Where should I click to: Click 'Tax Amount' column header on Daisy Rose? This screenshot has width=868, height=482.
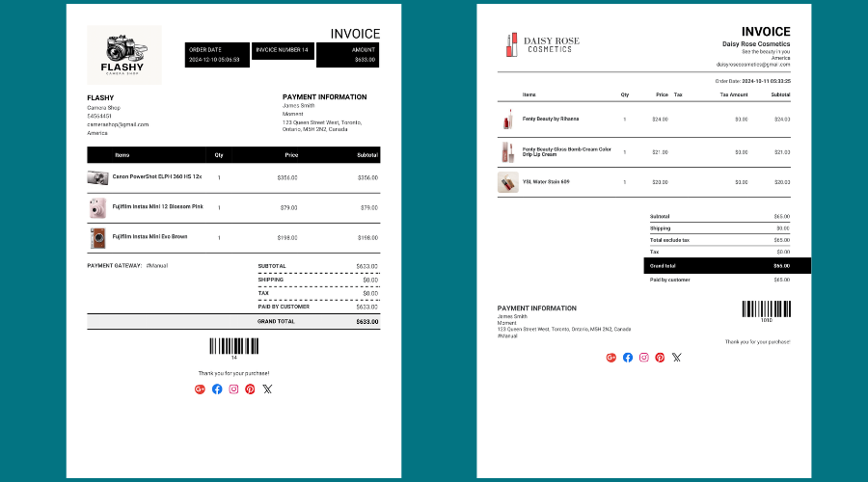734,94
